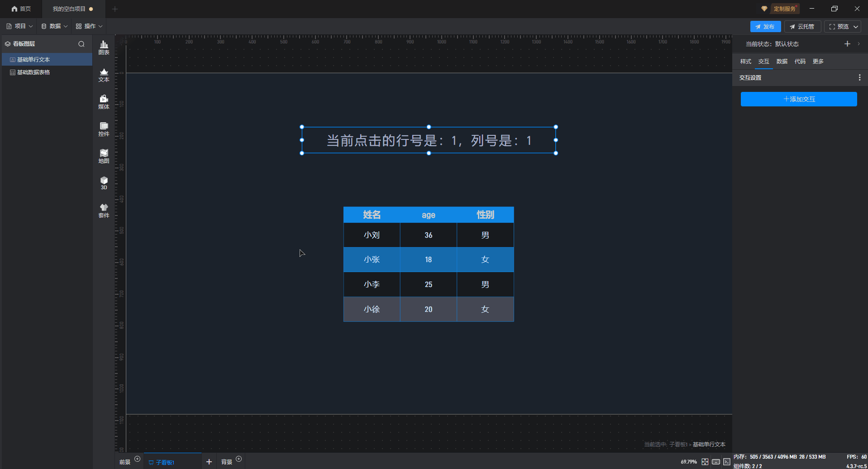868x469 pixels.
Task: Click the 小李 table cell
Action: pyautogui.click(x=372, y=284)
